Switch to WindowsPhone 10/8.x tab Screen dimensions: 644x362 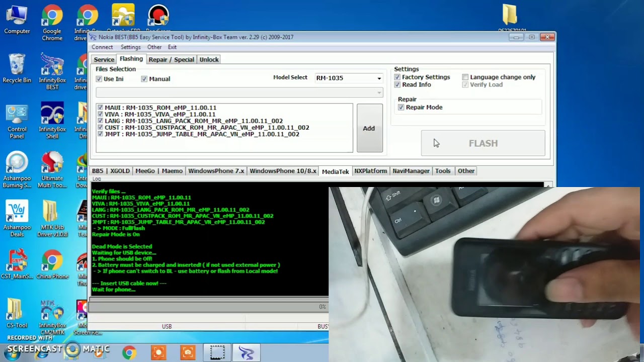point(283,171)
